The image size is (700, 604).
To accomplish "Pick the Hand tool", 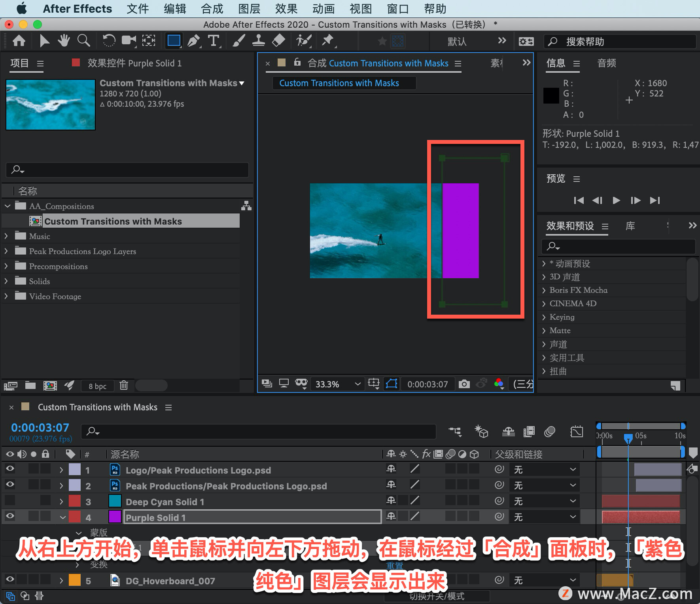I will pyautogui.click(x=64, y=41).
